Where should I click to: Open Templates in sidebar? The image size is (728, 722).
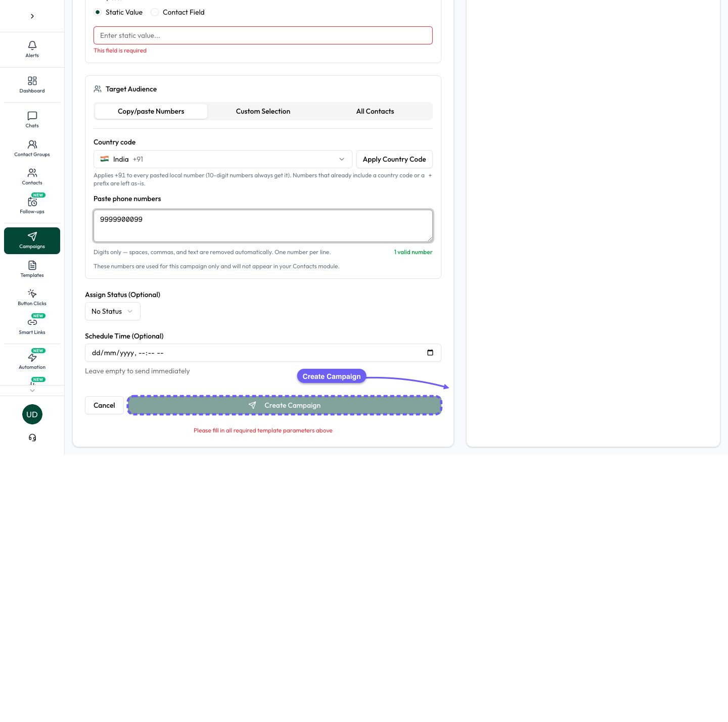pos(32,269)
